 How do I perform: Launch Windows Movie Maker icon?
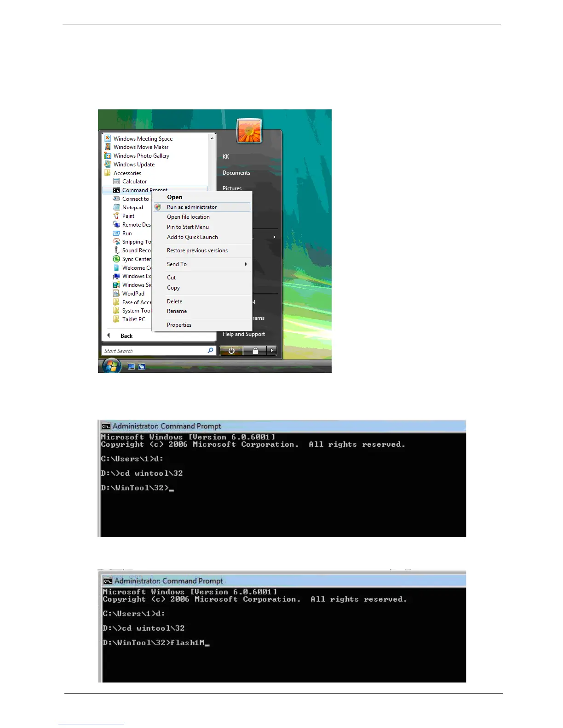tap(108, 147)
